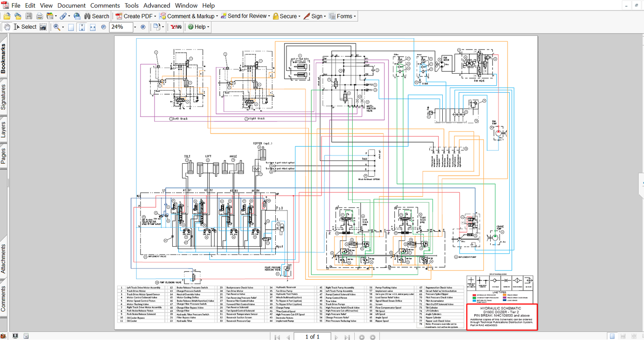Select the Fit Width view icon
644x340 pixels.
coord(93,27)
